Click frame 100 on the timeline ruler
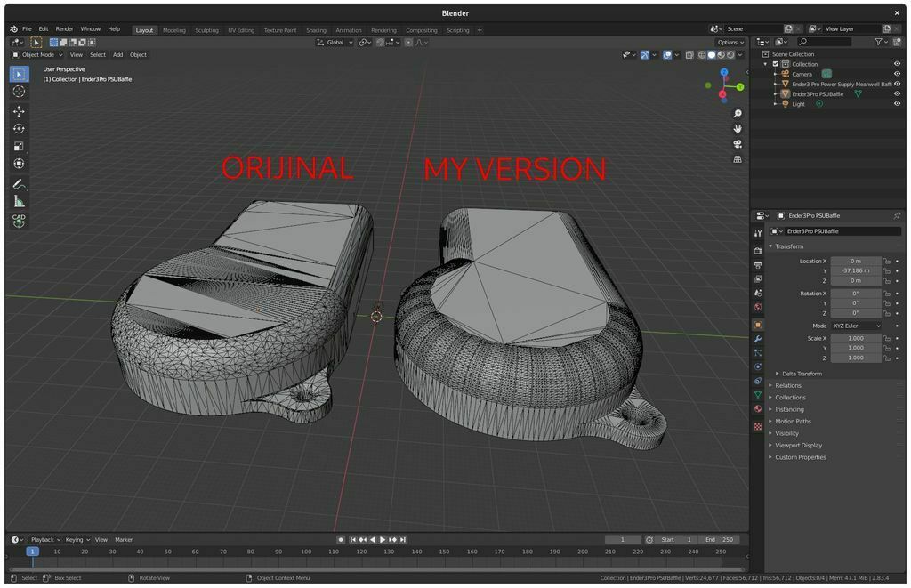The height and width of the screenshot is (588, 911). [306, 552]
